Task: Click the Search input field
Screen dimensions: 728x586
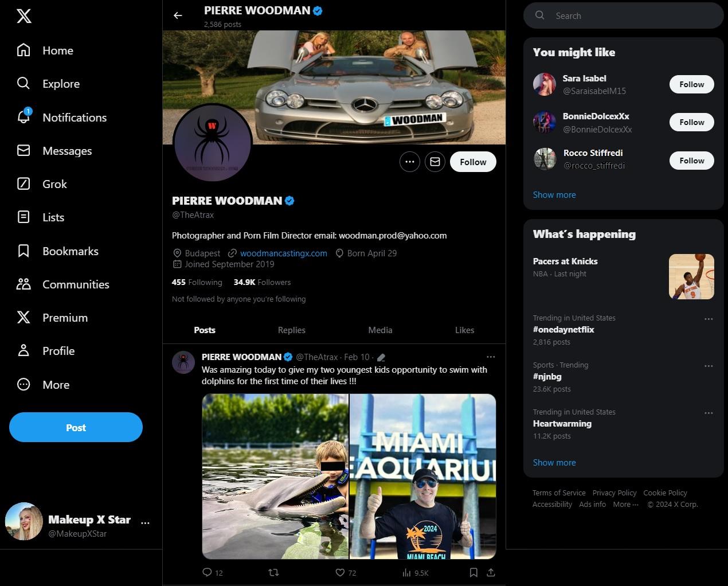Action: coord(631,16)
